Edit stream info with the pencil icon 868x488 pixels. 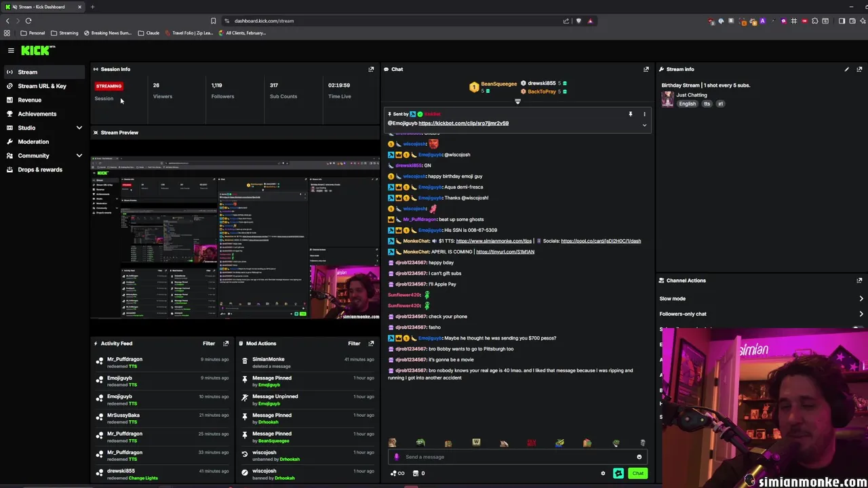pyautogui.click(x=846, y=69)
